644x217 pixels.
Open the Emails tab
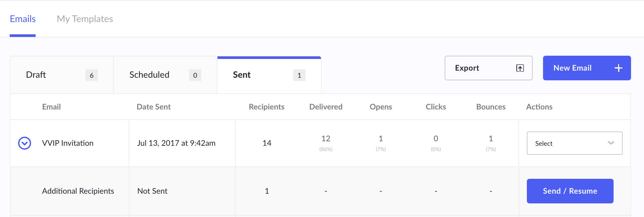23,19
